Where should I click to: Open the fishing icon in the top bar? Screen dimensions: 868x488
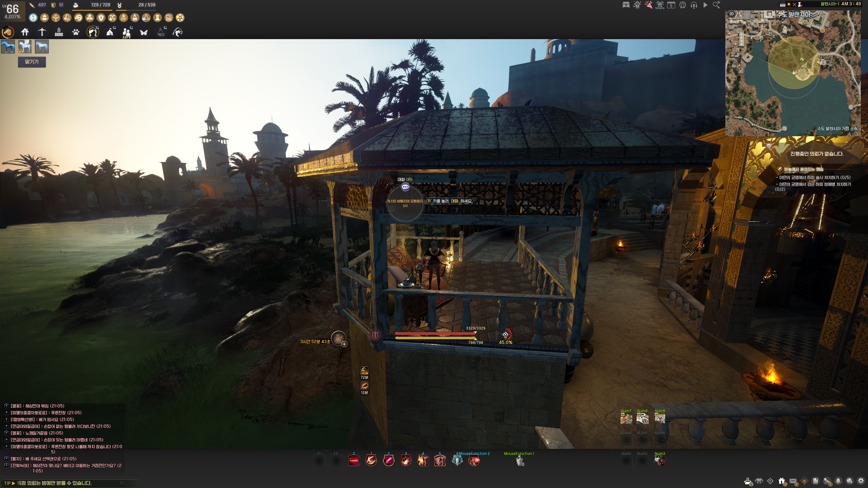pos(178,32)
